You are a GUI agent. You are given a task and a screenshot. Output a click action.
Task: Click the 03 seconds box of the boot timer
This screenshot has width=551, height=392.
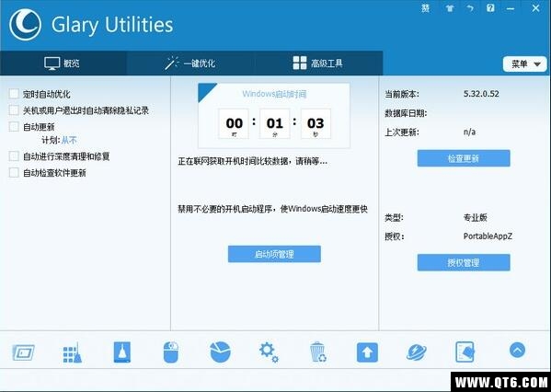[x=316, y=123]
